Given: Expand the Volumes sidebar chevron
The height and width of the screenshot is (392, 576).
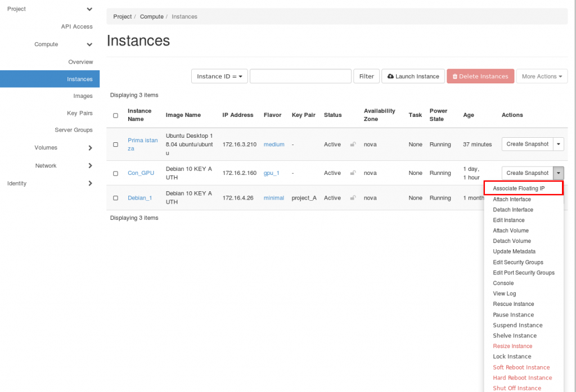Looking at the screenshot, I should tap(90, 148).
